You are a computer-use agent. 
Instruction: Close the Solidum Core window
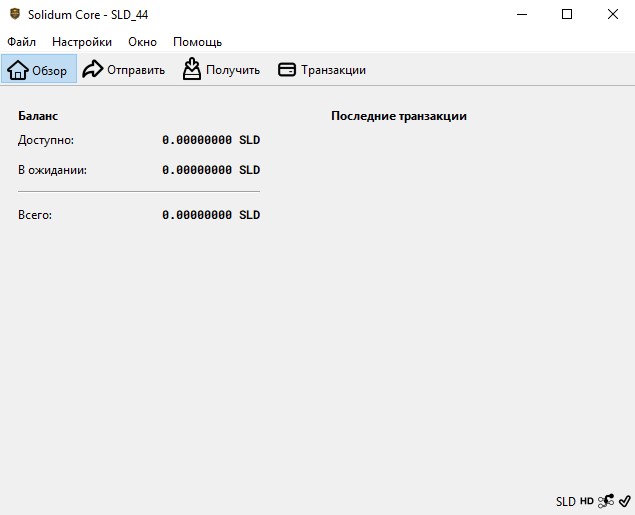tap(613, 14)
